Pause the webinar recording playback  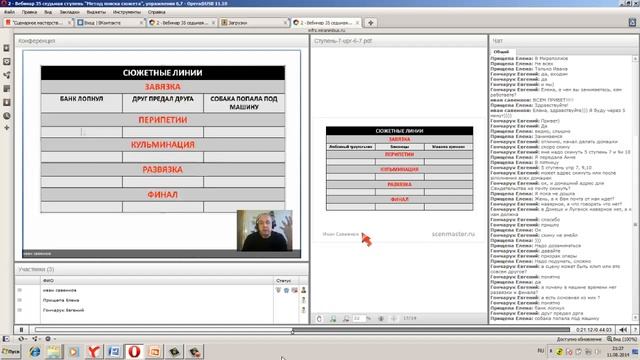tap(21, 330)
